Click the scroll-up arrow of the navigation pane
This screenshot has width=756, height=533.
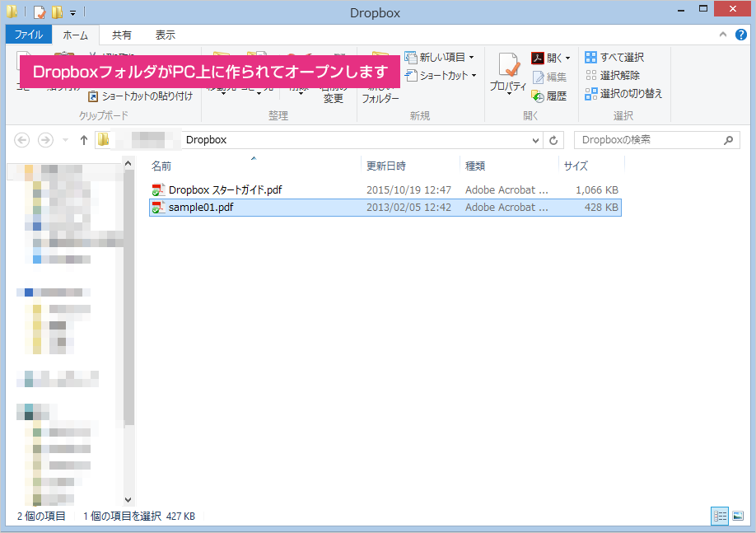coord(128,164)
